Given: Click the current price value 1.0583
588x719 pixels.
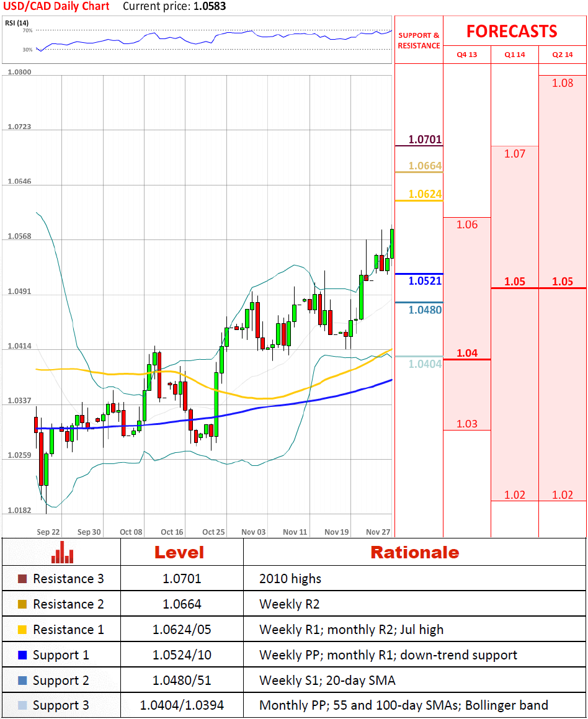Looking at the screenshot, I should [x=208, y=6].
